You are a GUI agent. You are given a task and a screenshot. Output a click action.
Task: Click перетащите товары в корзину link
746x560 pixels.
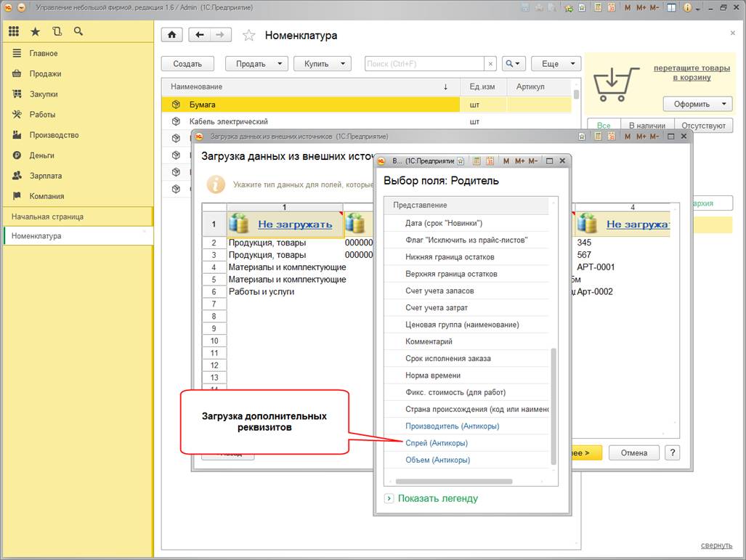click(x=692, y=73)
